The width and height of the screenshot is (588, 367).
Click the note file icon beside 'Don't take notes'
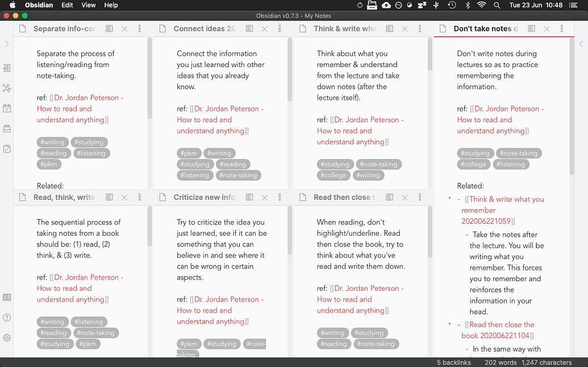point(443,28)
